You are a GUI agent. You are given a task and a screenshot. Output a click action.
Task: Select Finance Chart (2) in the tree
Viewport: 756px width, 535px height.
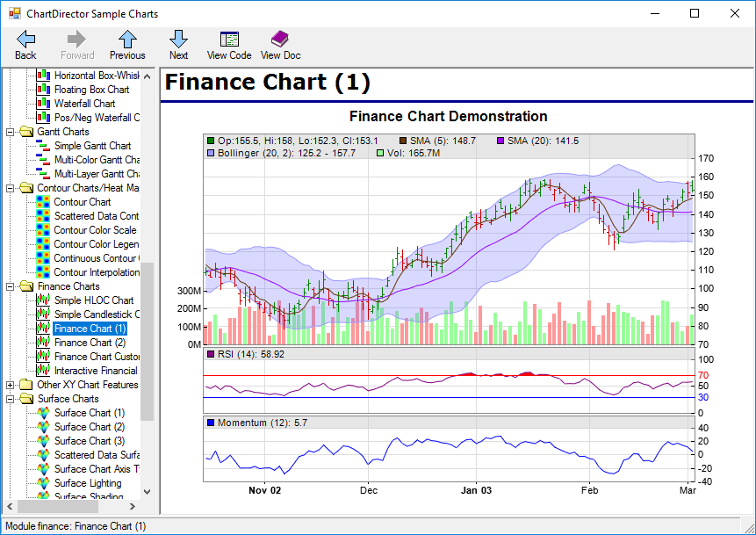90,342
